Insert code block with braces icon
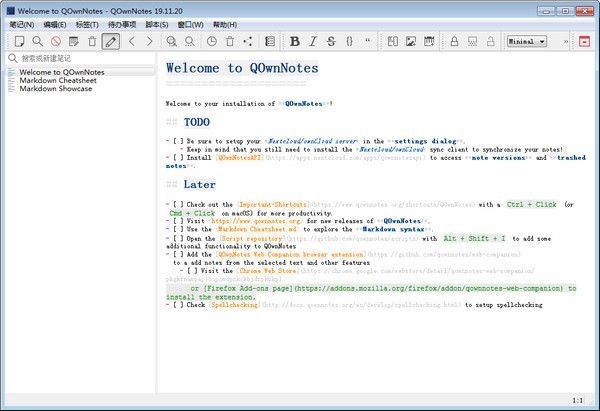Screen dimensions: 600x411 (x=349, y=41)
